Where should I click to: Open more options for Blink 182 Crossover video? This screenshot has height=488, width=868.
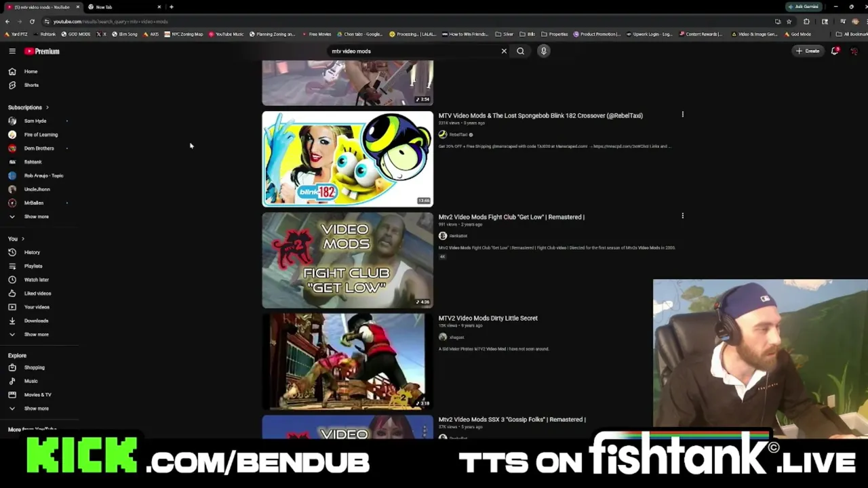point(682,115)
